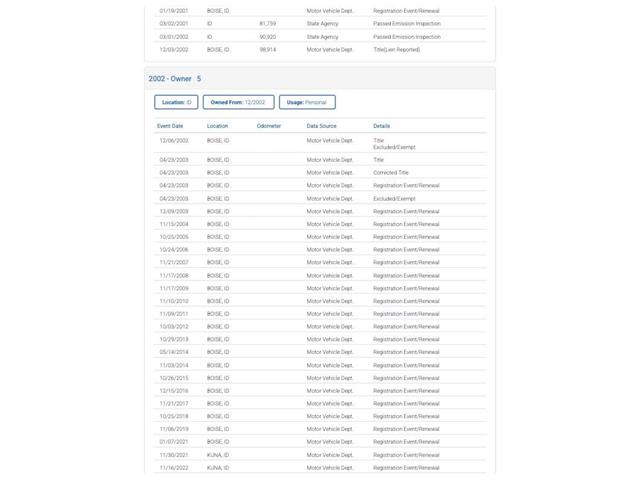Select the 05/14/2014 registration renewal row
The height and width of the screenshot is (480, 640).
click(x=320, y=352)
